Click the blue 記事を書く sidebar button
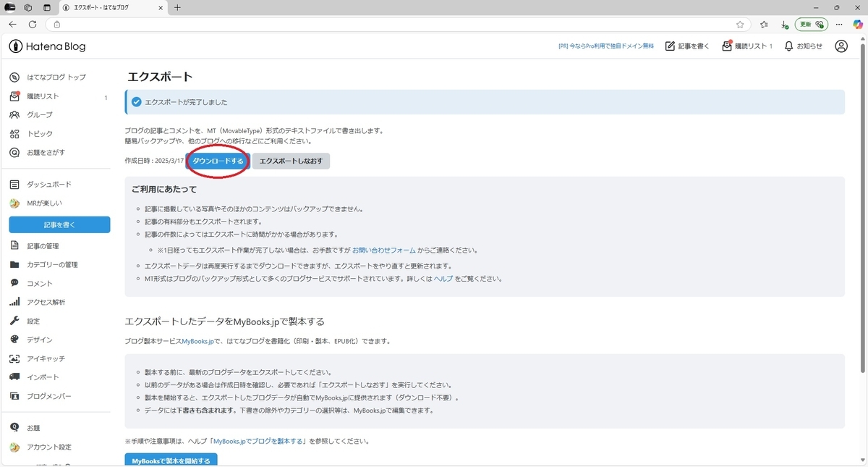The image size is (868, 467). pos(59,224)
